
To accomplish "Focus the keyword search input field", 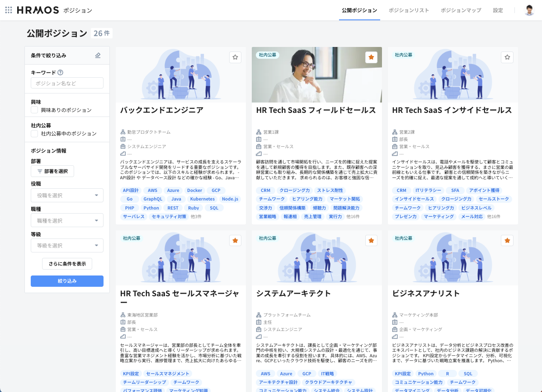I will (67, 83).
